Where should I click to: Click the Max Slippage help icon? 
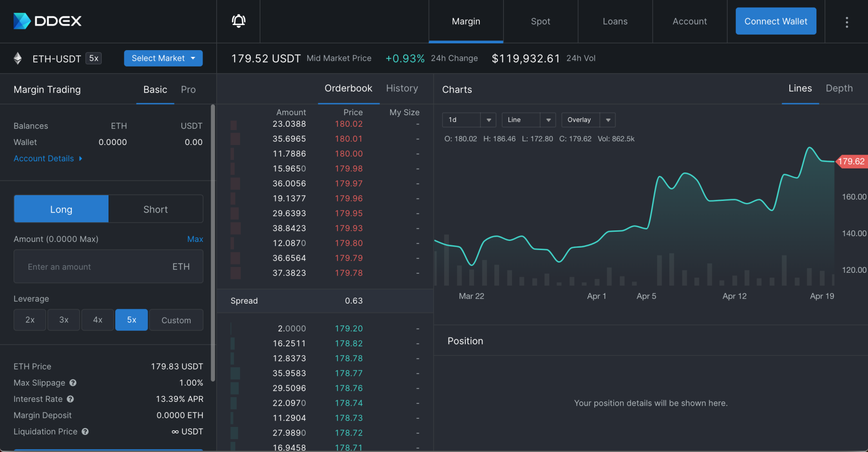73,383
